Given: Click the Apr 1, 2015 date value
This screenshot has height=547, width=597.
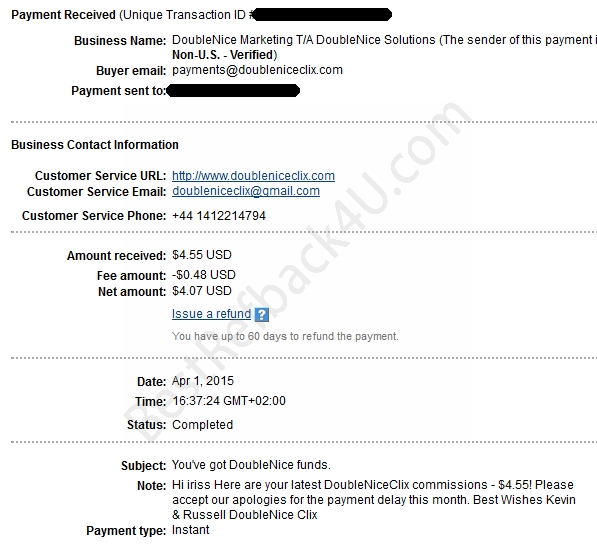Looking at the screenshot, I should [203, 381].
